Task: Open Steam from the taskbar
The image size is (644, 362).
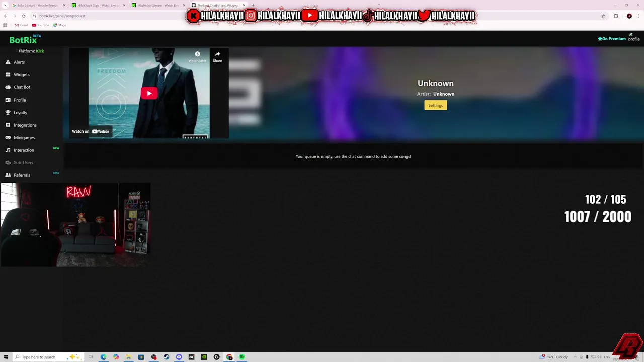Action: tap(167, 357)
